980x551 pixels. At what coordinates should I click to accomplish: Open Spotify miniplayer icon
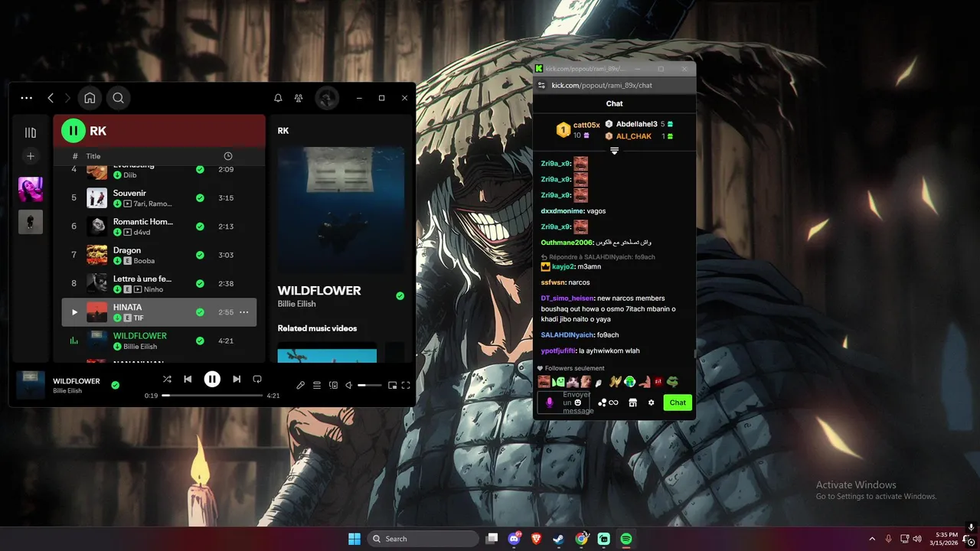pos(392,385)
